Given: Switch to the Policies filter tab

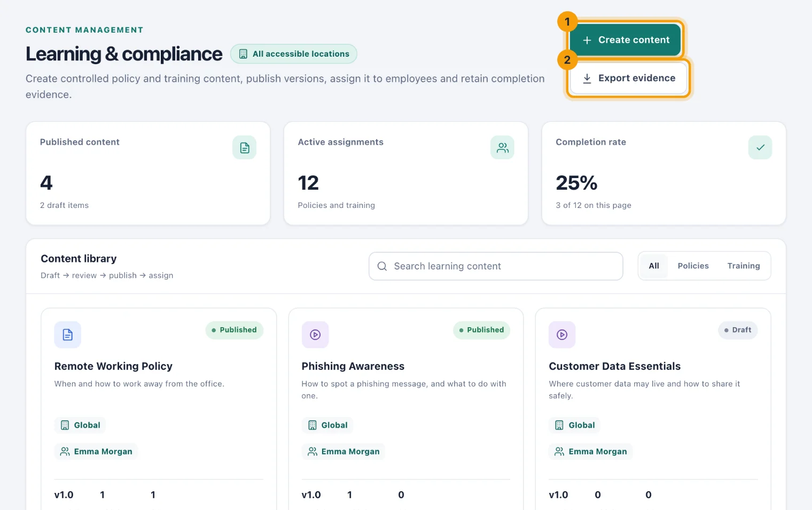Looking at the screenshot, I should click(x=693, y=266).
